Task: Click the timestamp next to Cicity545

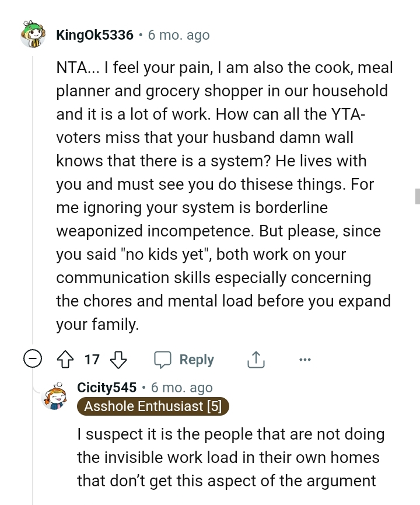Action: [181, 388]
